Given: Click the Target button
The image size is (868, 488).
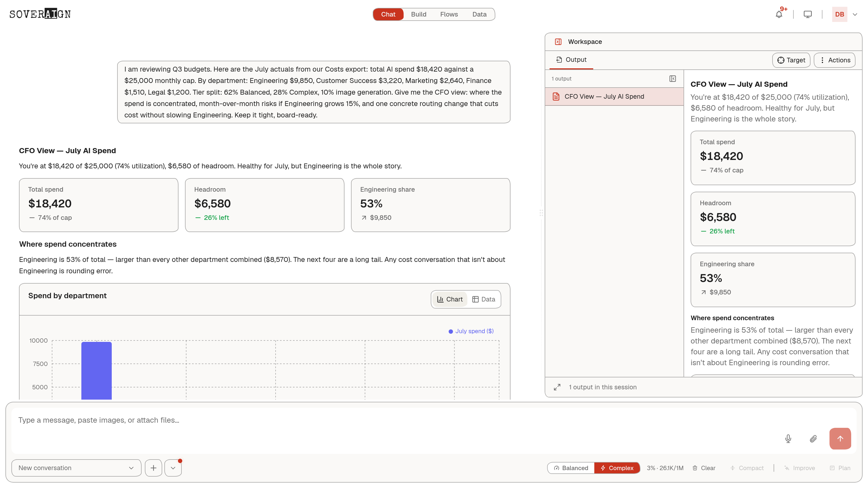Looking at the screenshot, I should pos(791,60).
